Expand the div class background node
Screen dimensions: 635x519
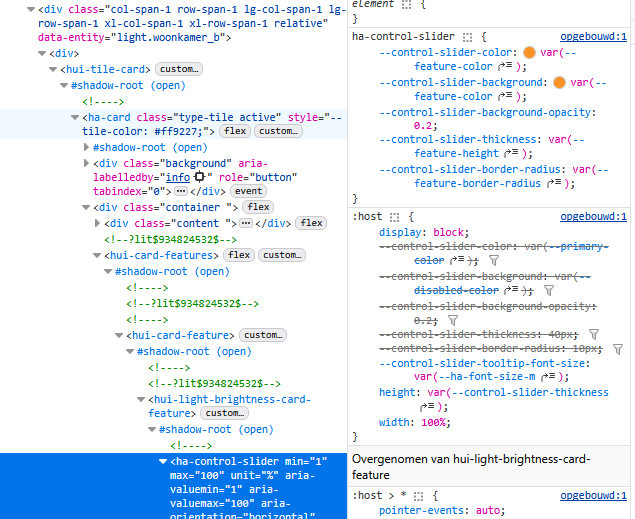pos(86,163)
